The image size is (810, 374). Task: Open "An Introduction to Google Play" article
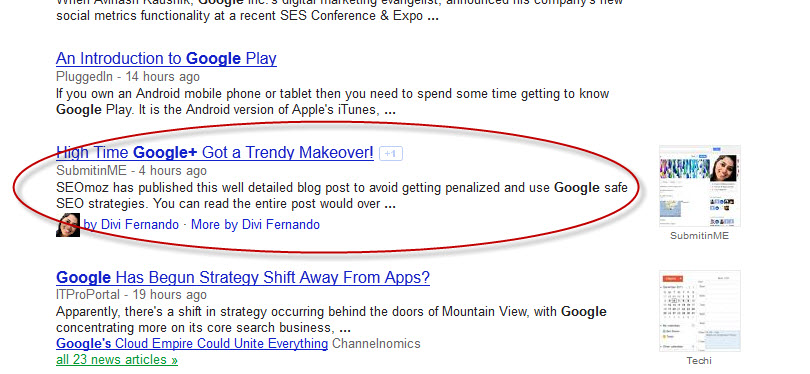pos(166,58)
